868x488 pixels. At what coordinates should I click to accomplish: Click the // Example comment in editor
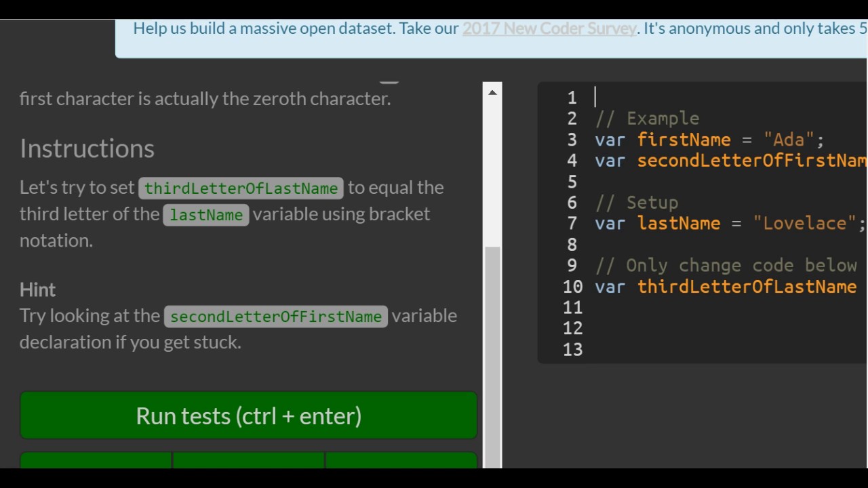tap(647, 119)
